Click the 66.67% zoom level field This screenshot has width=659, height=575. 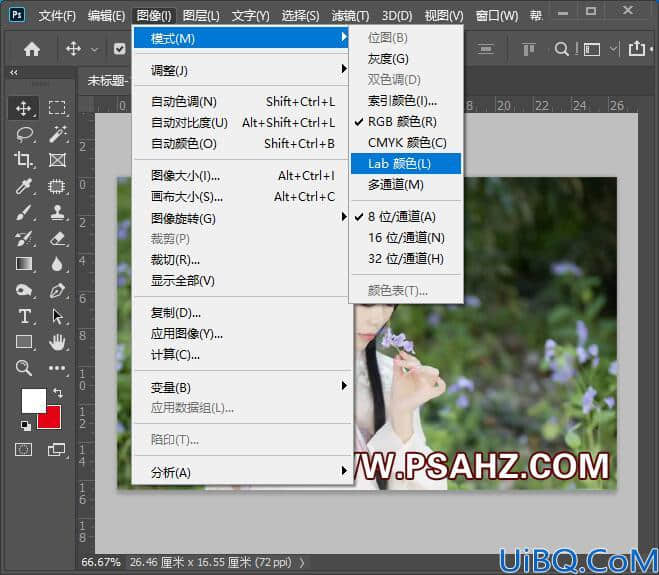[101, 563]
